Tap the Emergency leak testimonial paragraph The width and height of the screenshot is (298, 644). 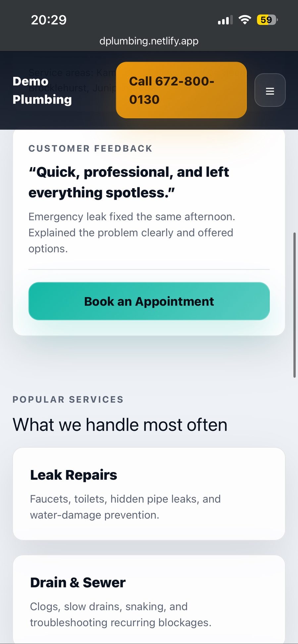(131, 233)
